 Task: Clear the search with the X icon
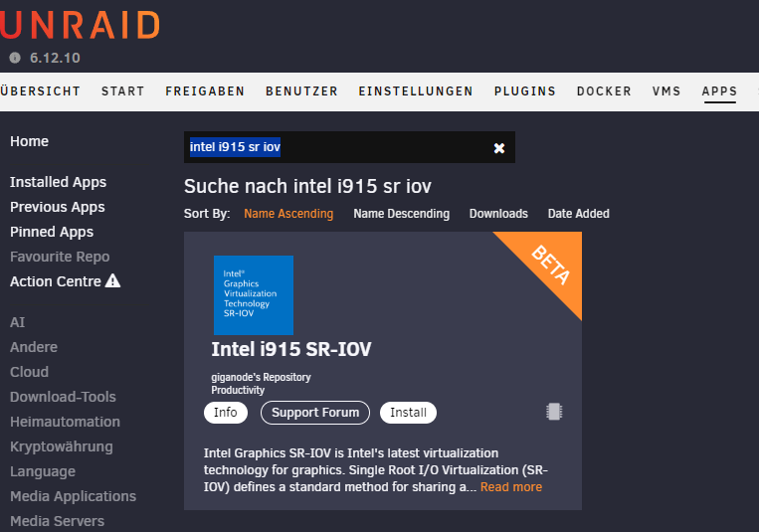point(499,148)
